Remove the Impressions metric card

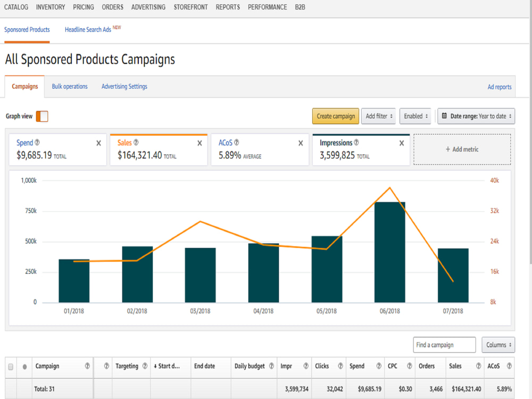pos(402,143)
